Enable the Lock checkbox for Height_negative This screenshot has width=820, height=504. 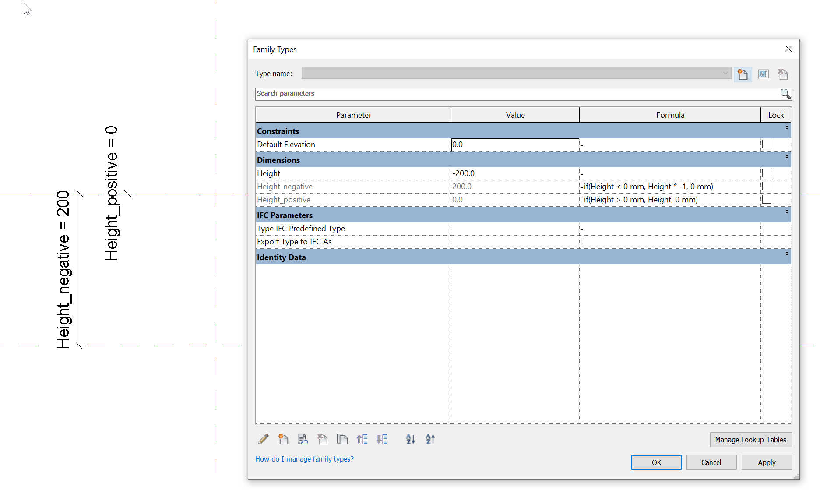pyautogui.click(x=766, y=186)
